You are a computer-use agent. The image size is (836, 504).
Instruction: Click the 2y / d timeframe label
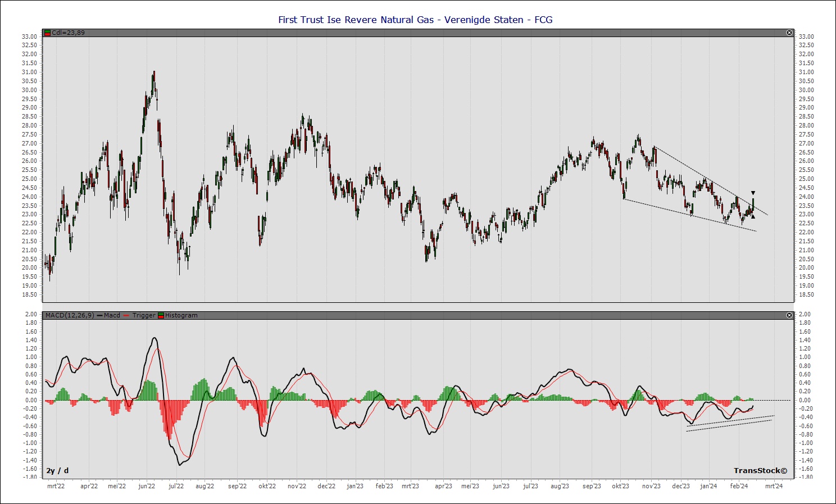[x=57, y=470]
